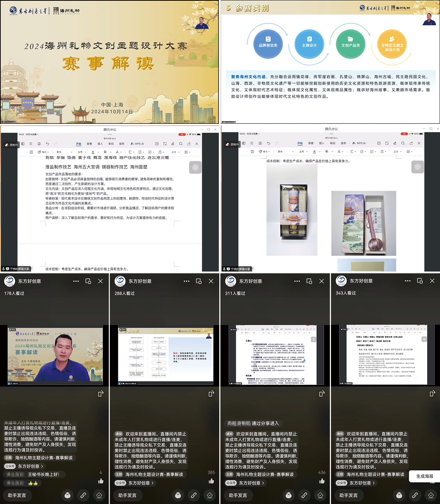The image size is (440, 504).
Task: Switch to the 插入 ribbon tab
Action: [x=101, y=144]
